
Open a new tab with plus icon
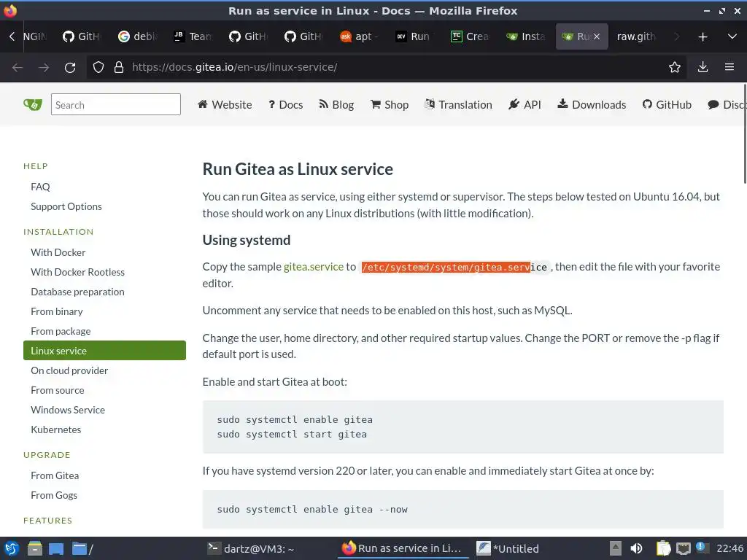(x=703, y=36)
